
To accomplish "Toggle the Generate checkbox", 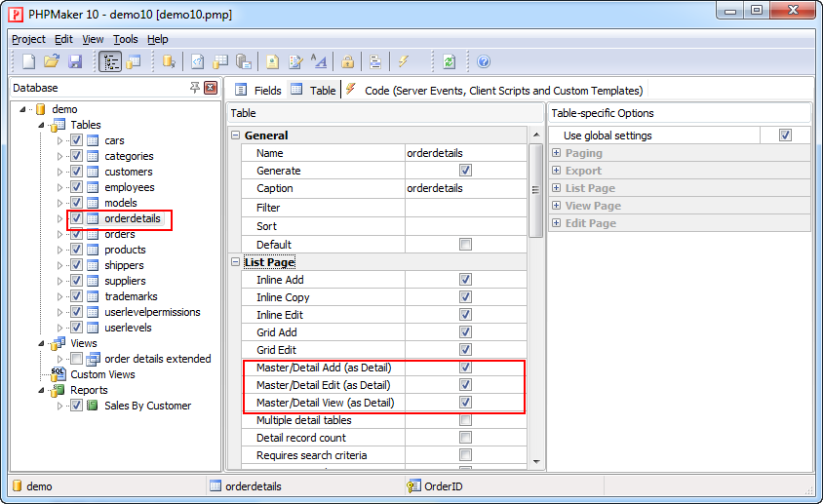I will tap(465, 170).
